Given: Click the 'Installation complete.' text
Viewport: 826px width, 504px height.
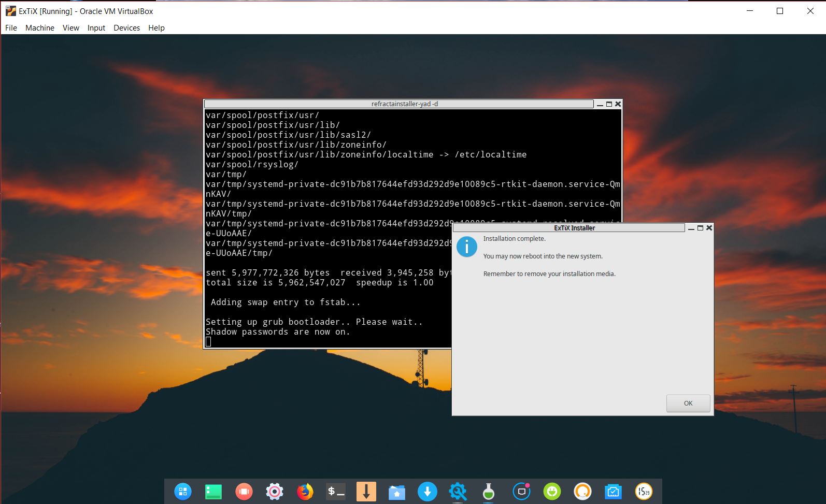Looking at the screenshot, I should point(514,239).
